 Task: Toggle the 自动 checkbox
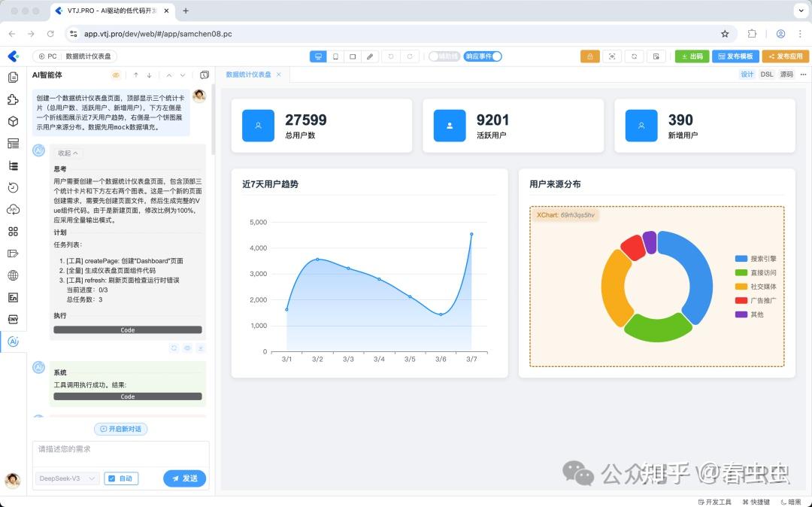(x=121, y=478)
